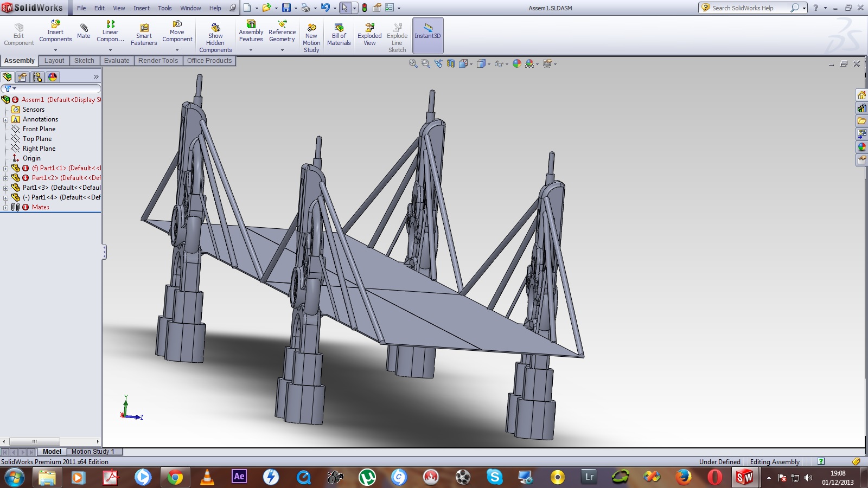Create a New Motion Study

tap(311, 38)
